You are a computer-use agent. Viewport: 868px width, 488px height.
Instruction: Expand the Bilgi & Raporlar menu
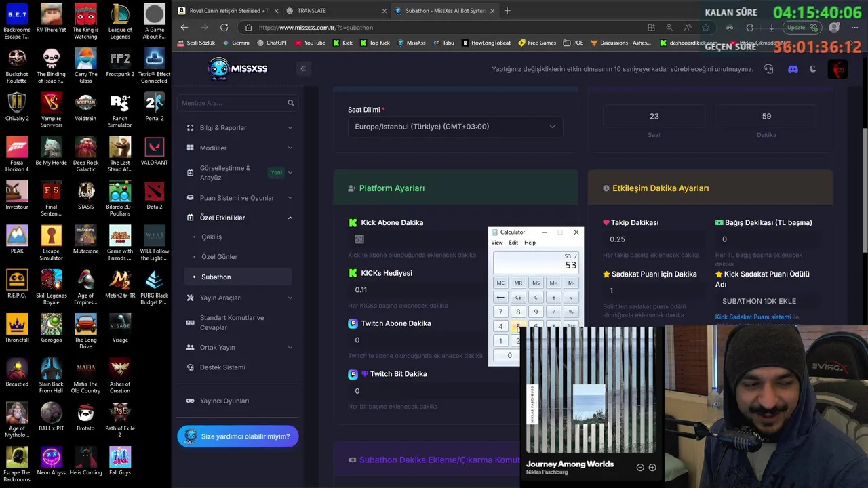pos(238,127)
